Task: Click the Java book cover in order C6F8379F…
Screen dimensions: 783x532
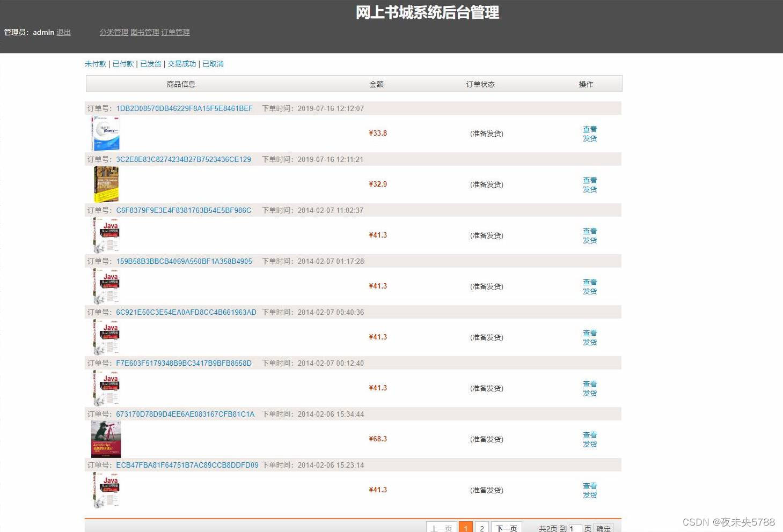Action: 106,235
